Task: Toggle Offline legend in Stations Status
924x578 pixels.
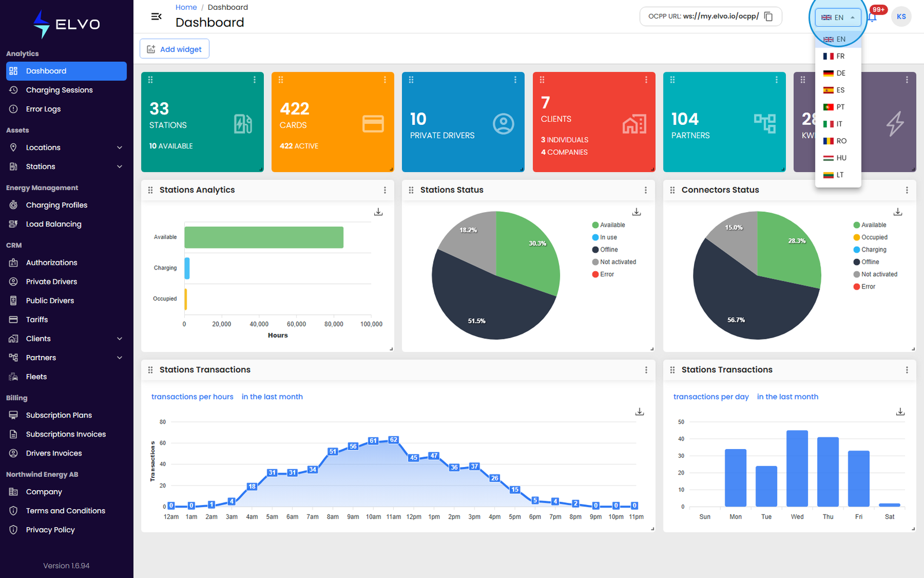Action: (x=605, y=250)
